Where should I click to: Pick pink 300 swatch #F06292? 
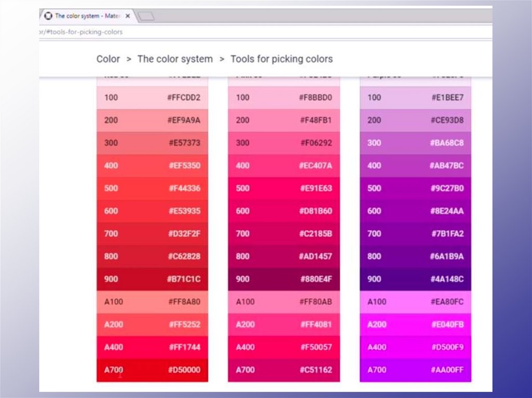[x=284, y=143]
